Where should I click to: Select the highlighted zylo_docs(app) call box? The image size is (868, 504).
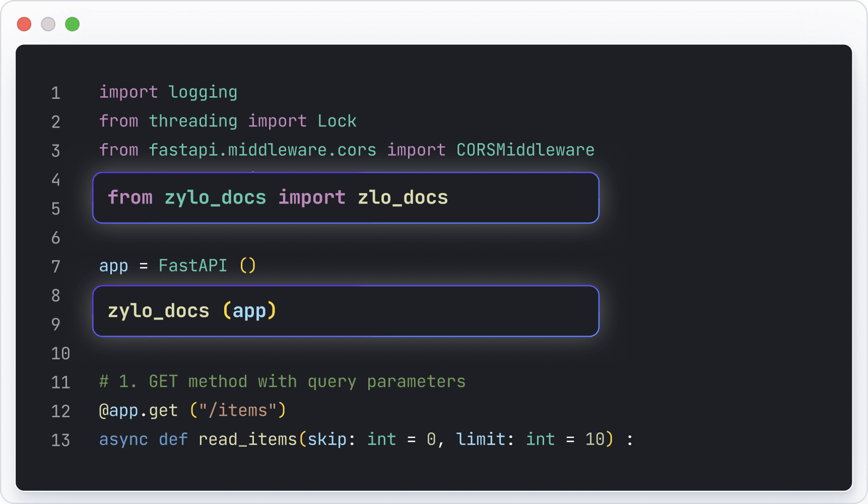[x=346, y=311]
